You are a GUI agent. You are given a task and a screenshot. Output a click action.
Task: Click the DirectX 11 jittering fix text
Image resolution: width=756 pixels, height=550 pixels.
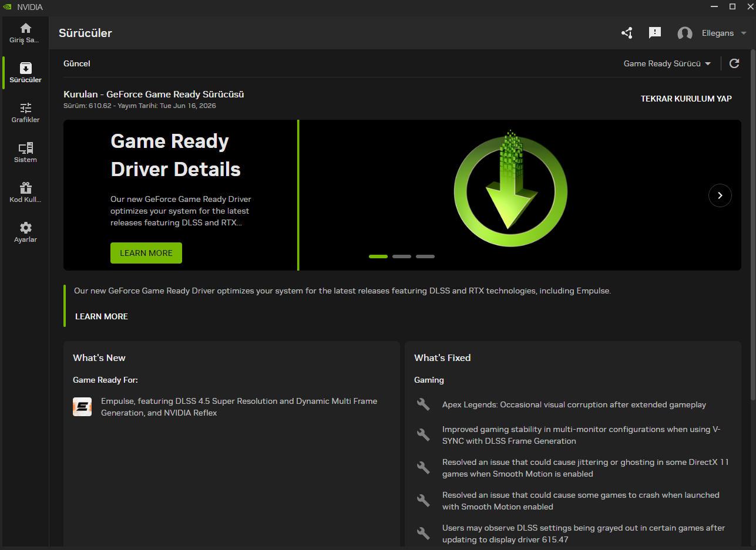pos(586,468)
